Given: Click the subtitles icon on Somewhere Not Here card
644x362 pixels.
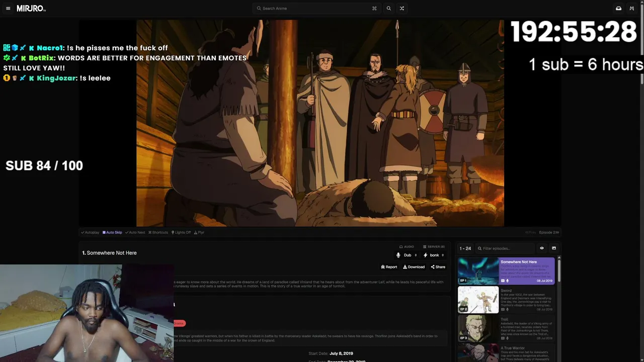Looking at the screenshot, I should [503, 281].
